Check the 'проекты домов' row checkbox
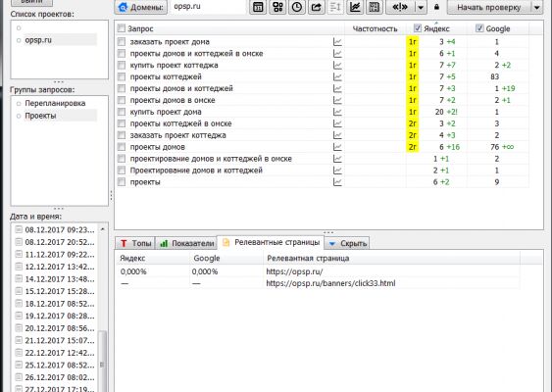Viewport: 552px width, 392px height. 122,147
